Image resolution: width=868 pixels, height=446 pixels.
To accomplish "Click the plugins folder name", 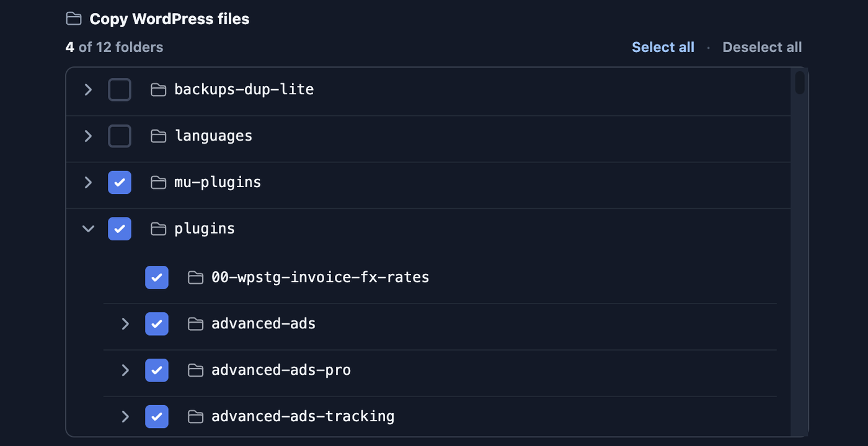I will (x=205, y=229).
